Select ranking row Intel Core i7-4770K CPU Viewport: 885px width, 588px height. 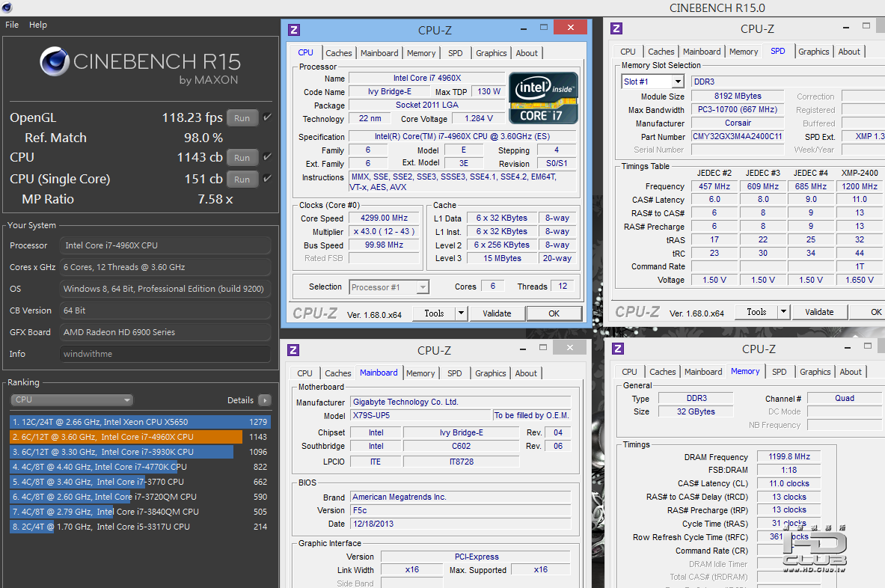tap(140, 467)
